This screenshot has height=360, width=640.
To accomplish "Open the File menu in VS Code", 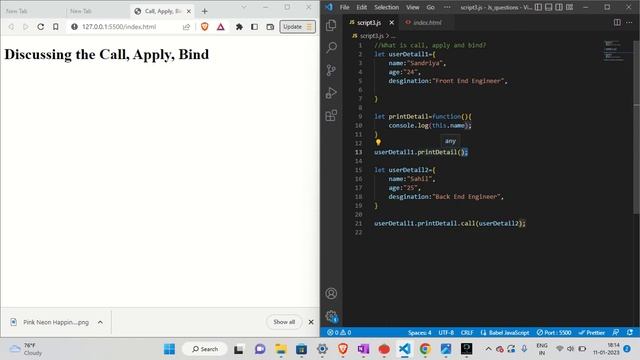I will 344,7.
